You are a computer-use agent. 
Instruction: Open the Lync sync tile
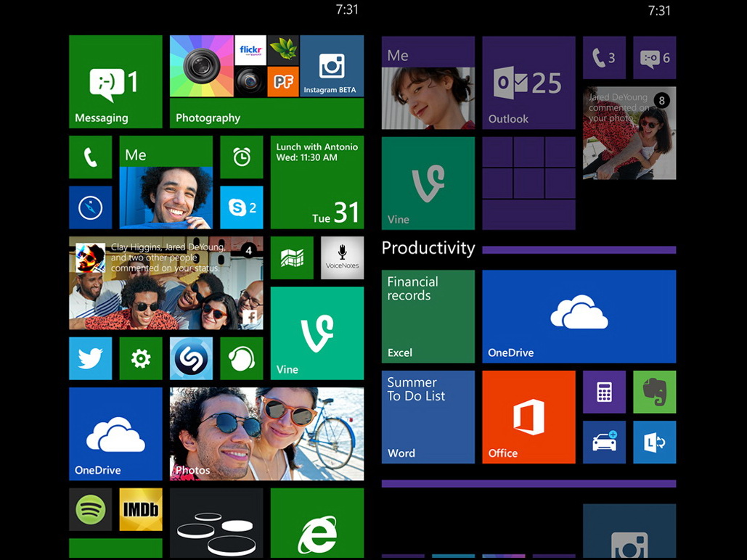pyautogui.click(x=654, y=442)
